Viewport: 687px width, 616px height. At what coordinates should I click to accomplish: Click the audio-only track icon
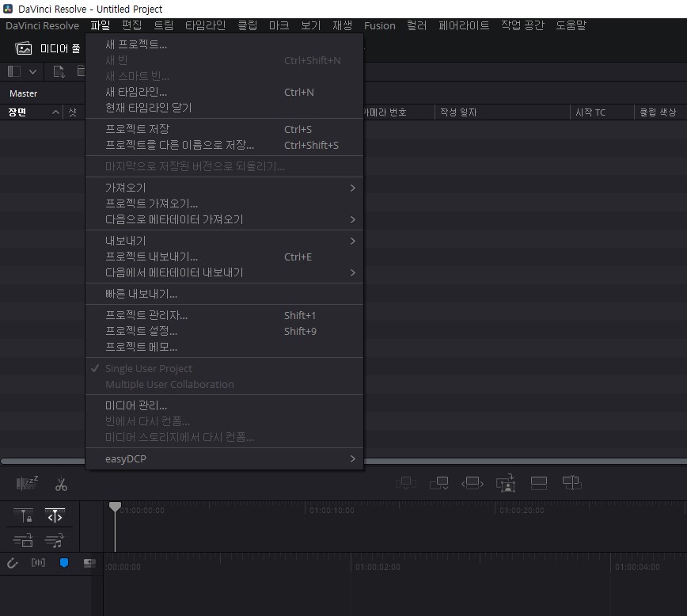[55, 540]
